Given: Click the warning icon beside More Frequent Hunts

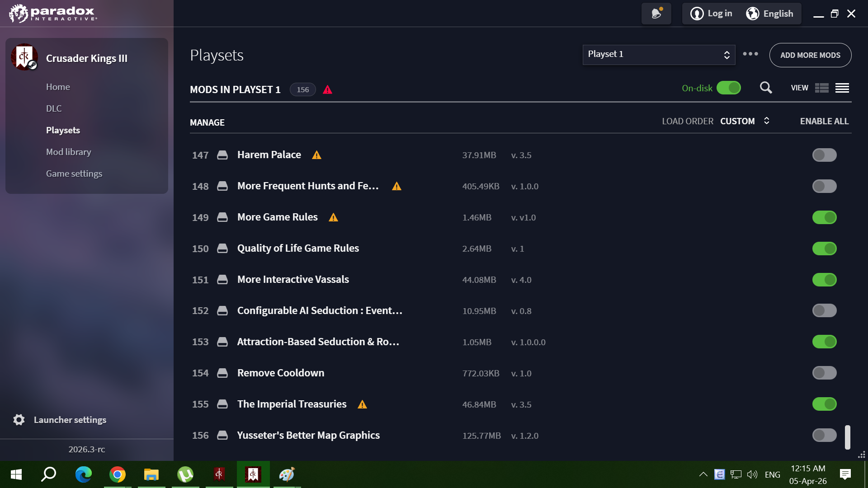Looking at the screenshot, I should click(x=397, y=186).
